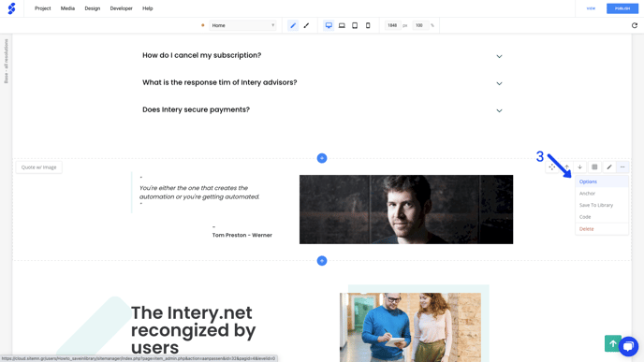Viewport: 644px width, 362px height.
Task: Click the quote text about automation
Action: pyautogui.click(x=199, y=193)
